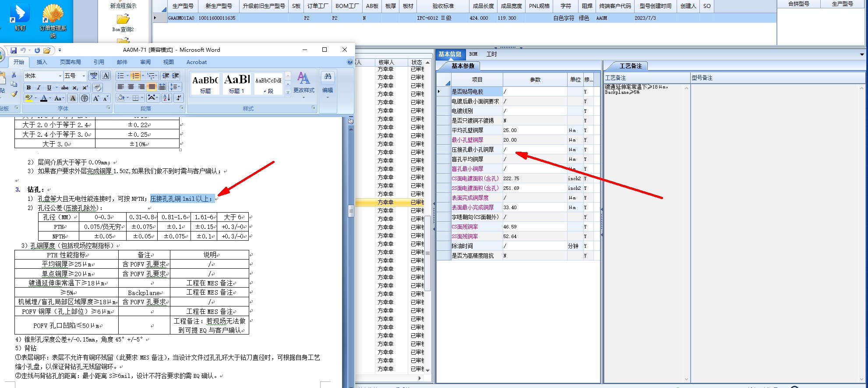868x388 pixels.
Task: Insert enclosed character (字 in circle)
Action: (x=85, y=98)
